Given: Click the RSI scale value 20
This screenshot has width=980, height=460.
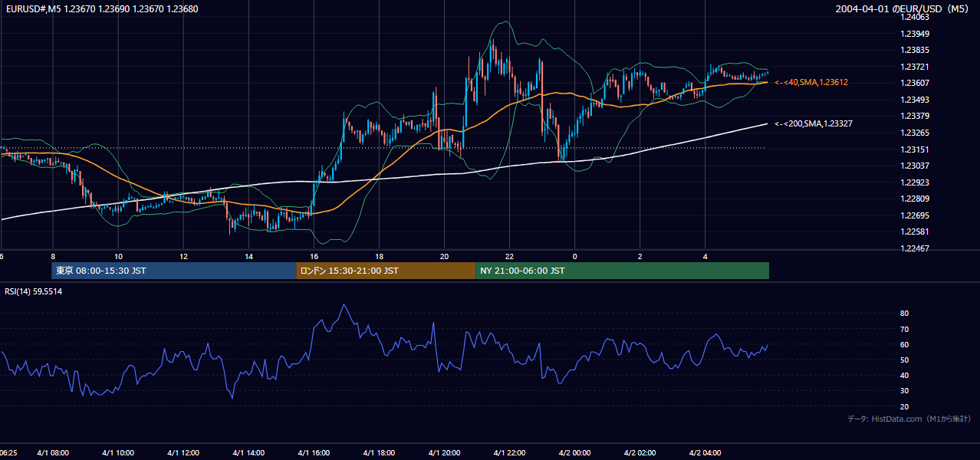Looking at the screenshot, I should (904, 406).
